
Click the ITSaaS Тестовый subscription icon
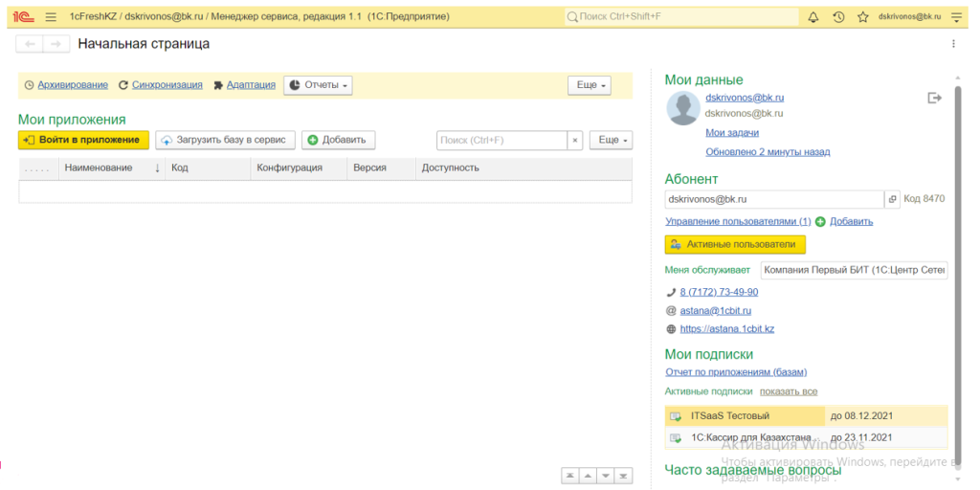click(676, 416)
